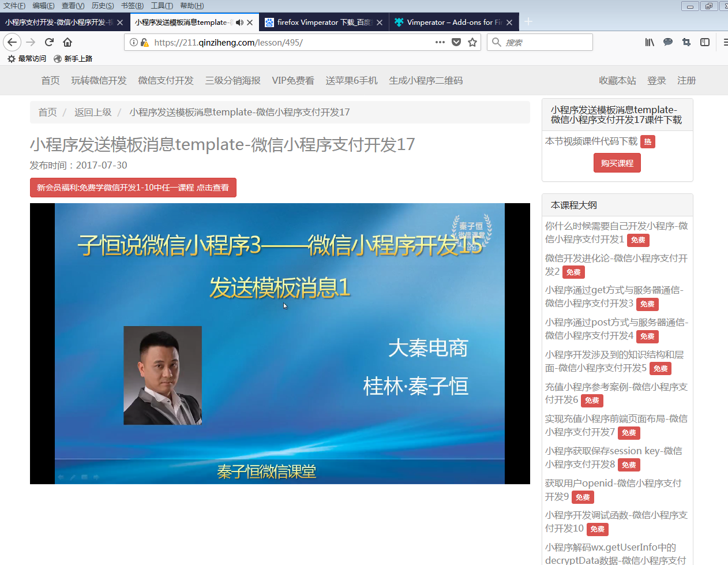Open lesson 实现充值小程序前端页面布局
Image resolution: width=728 pixels, height=565 pixels.
click(616, 425)
